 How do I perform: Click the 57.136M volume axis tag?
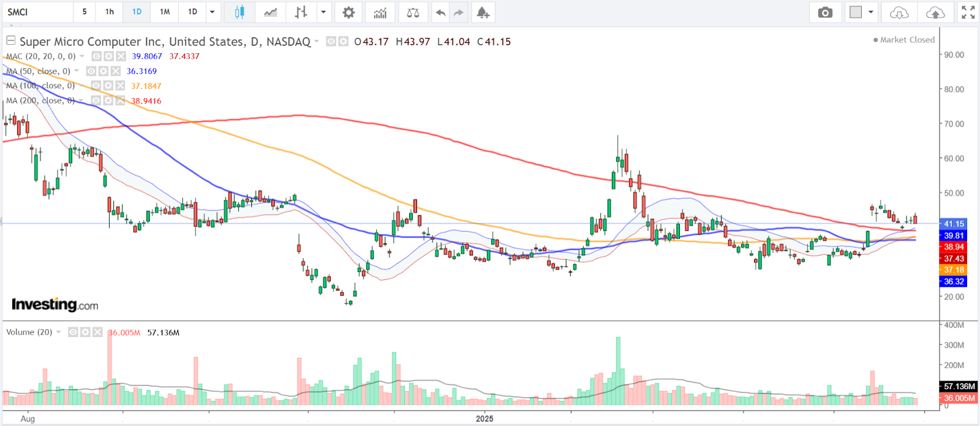tap(959, 386)
